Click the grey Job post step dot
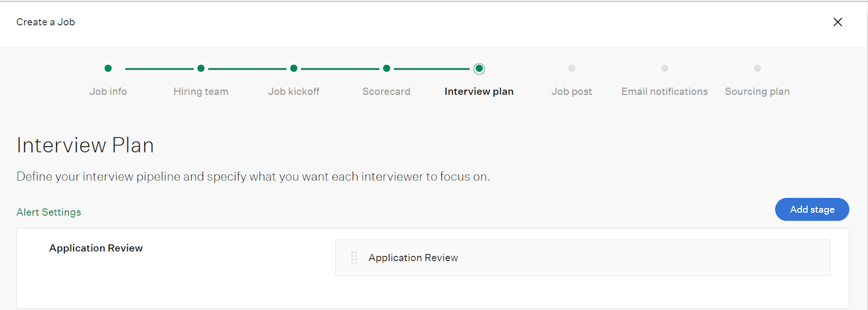The width and height of the screenshot is (868, 310). coord(572,68)
